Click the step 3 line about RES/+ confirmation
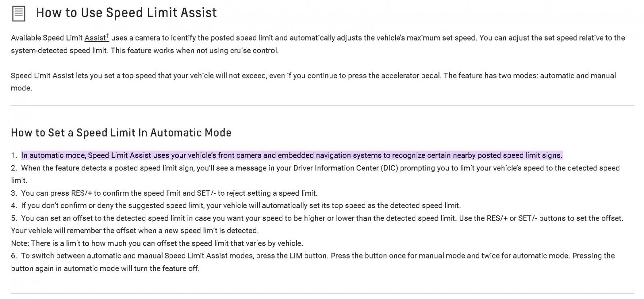This screenshot has width=644, height=299. (164, 193)
